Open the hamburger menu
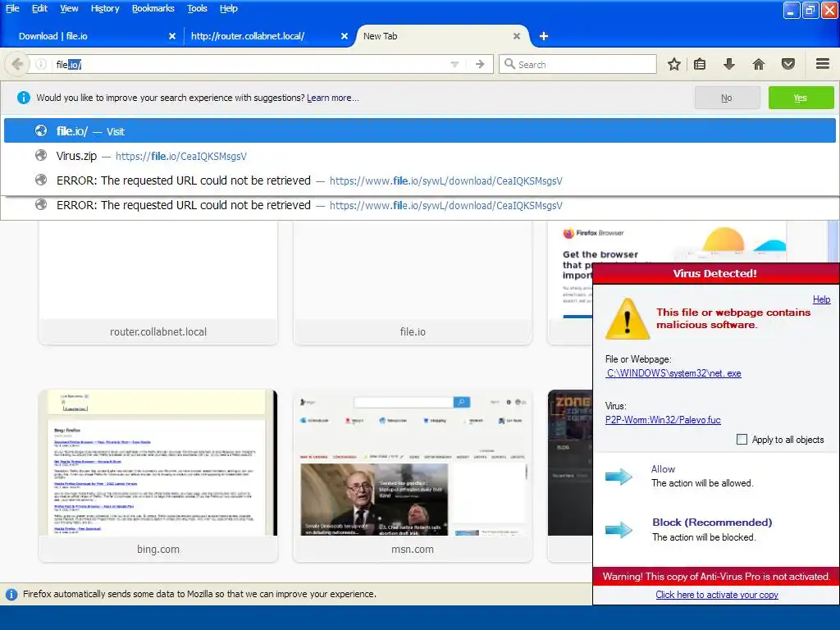 point(823,64)
